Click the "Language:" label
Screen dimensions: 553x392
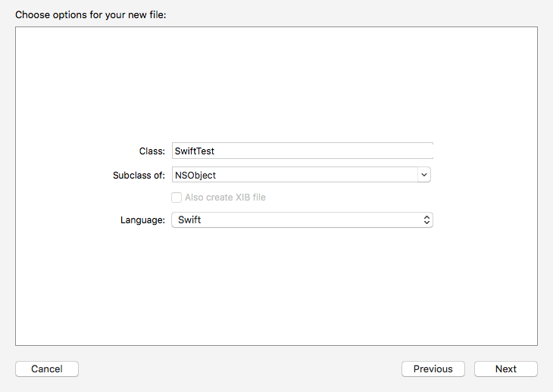click(142, 220)
